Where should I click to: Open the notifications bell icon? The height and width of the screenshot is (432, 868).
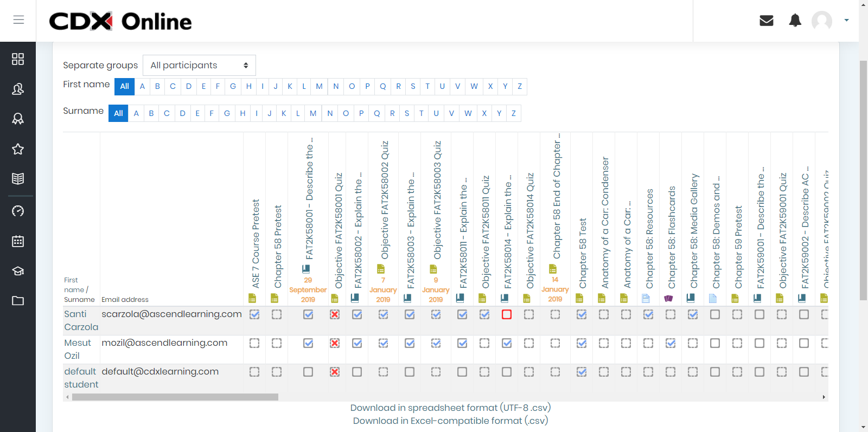point(795,21)
